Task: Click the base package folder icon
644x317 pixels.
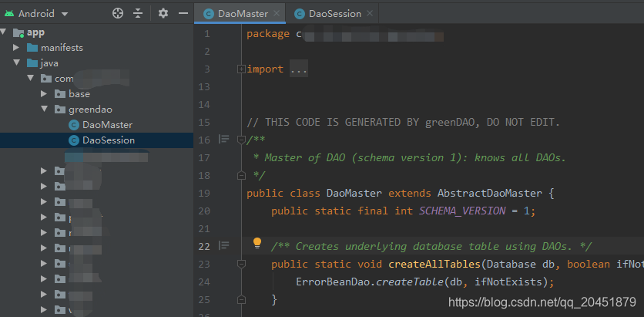Action: pos(60,94)
